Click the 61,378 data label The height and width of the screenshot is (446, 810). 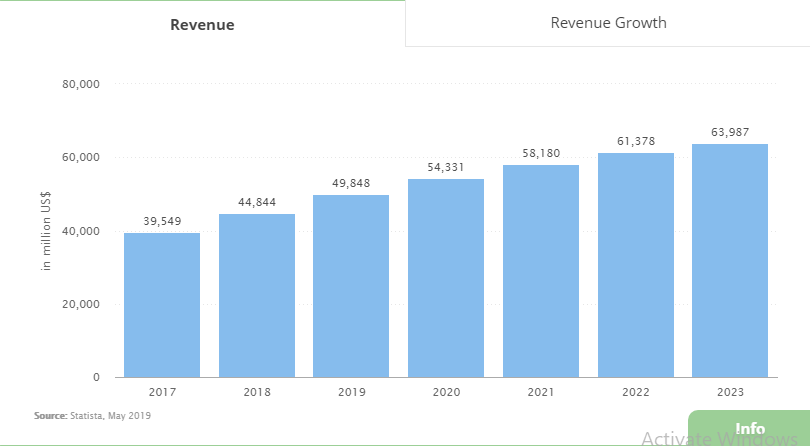pos(636,141)
